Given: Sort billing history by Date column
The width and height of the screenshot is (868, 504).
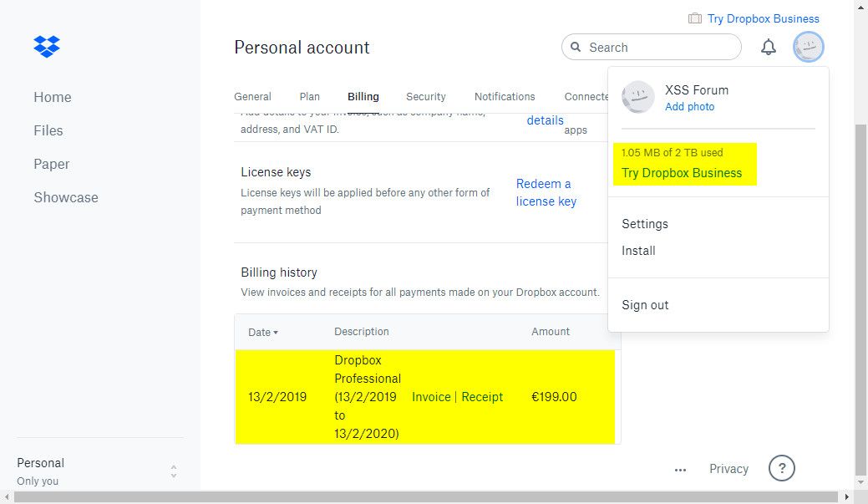Looking at the screenshot, I should tap(263, 332).
